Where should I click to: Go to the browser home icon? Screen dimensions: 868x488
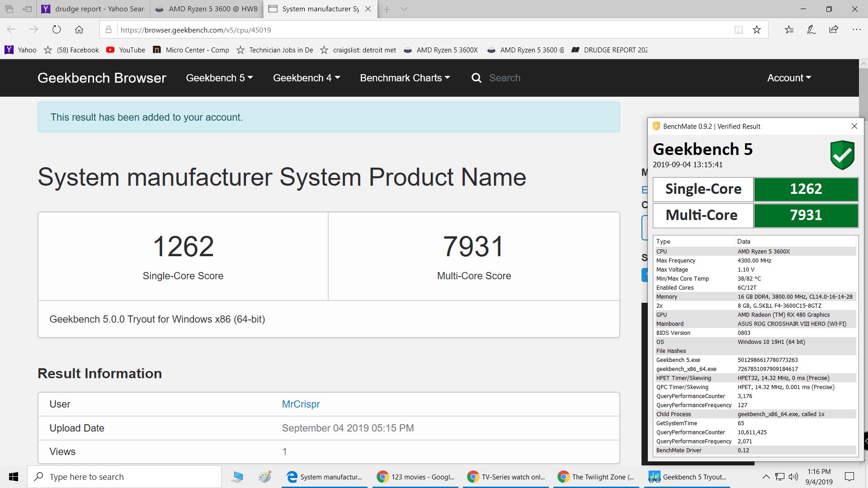point(79,30)
